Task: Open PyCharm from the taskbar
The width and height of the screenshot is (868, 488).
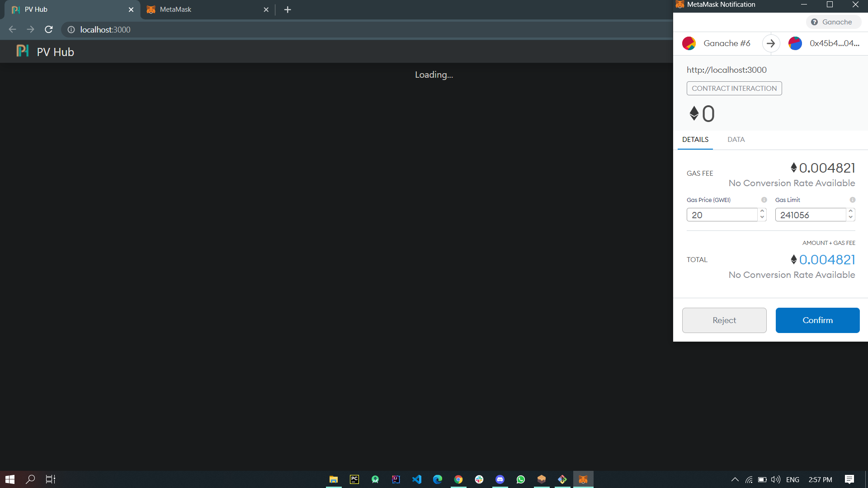Action: (x=354, y=479)
